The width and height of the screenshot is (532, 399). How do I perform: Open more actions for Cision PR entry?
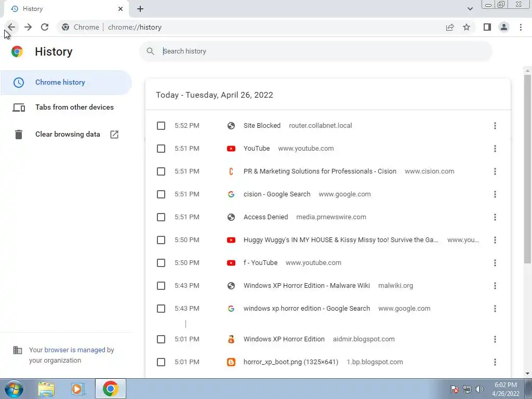click(x=495, y=171)
